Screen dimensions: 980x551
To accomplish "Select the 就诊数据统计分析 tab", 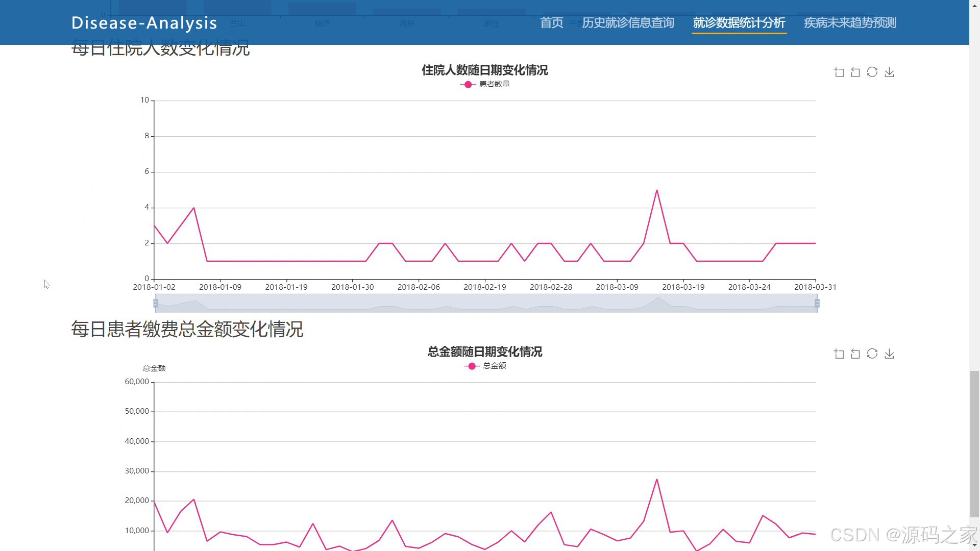I will (739, 23).
